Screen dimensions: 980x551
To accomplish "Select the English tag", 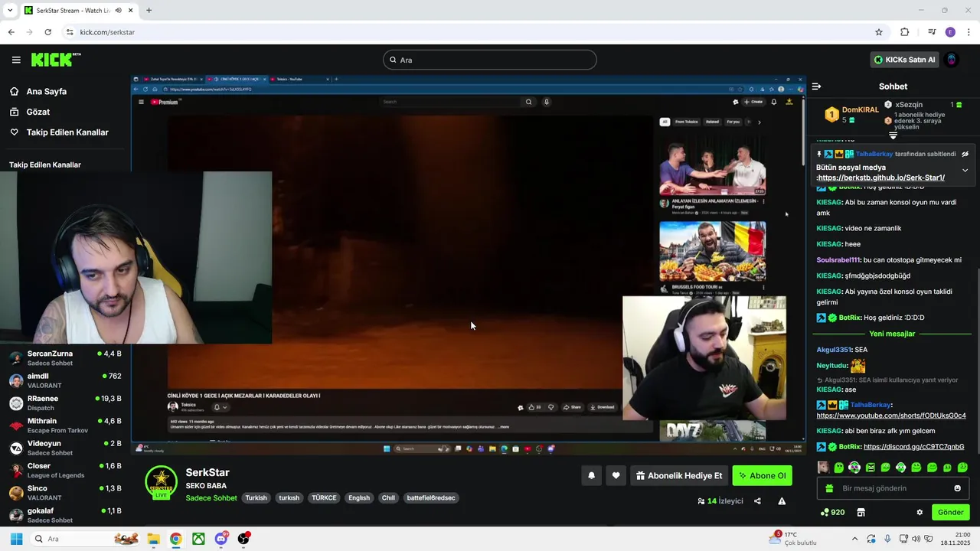I will tap(359, 497).
